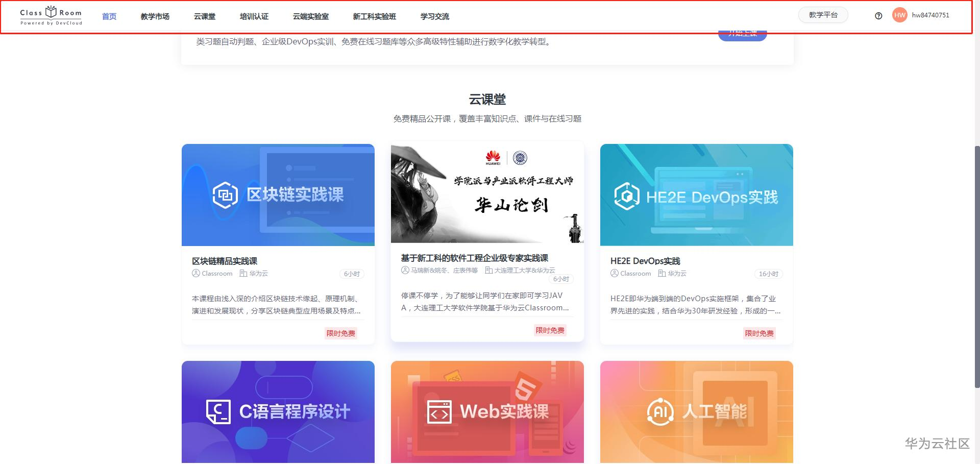
Task: Click the organization icon beside 华为云 in 区块链精品实践课
Action: [x=243, y=274]
